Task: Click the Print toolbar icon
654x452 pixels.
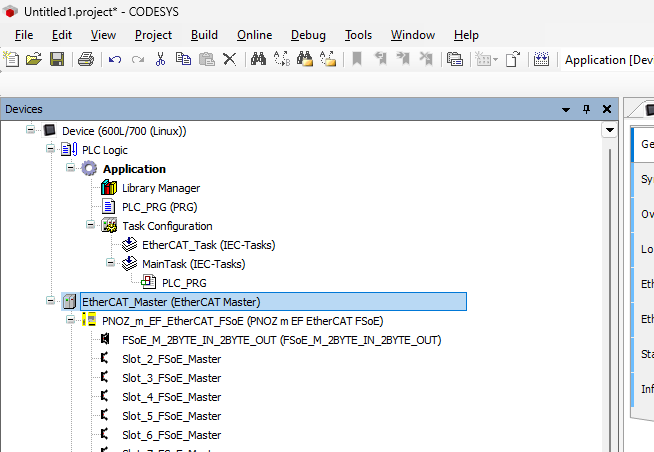Action: pos(86,59)
